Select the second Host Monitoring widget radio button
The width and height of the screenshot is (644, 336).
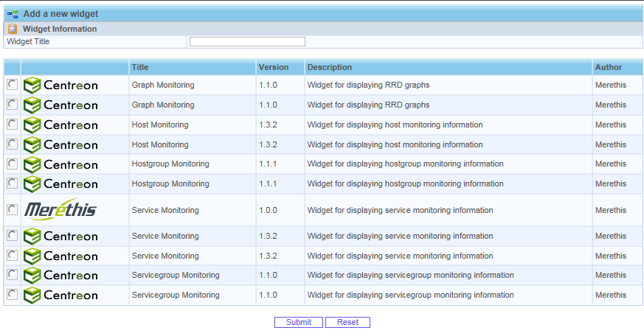pos(12,144)
